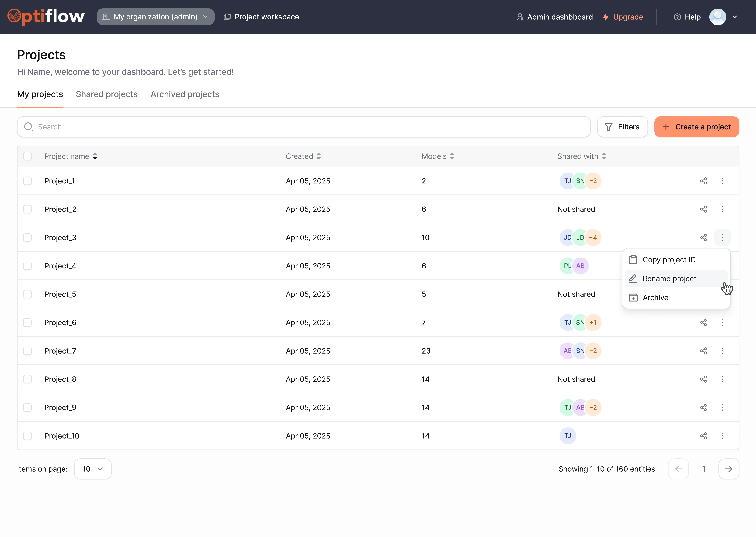Screen dimensions: 756x537
Task: Check the Project_4 row checkbox
Action: [x=27, y=266]
